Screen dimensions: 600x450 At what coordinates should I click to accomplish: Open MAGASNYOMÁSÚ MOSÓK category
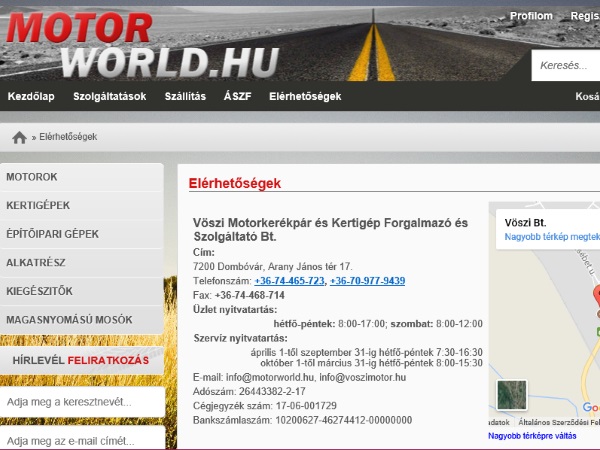coord(82,320)
